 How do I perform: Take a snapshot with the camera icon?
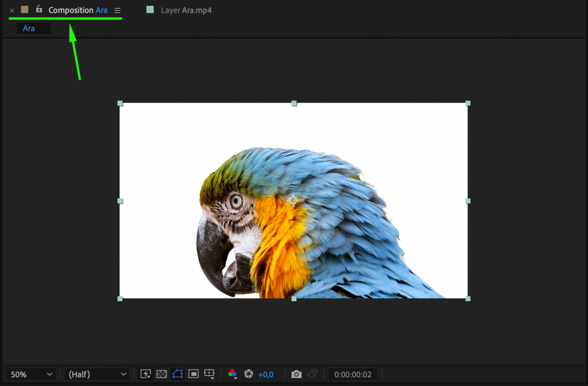pyautogui.click(x=296, y=374)
